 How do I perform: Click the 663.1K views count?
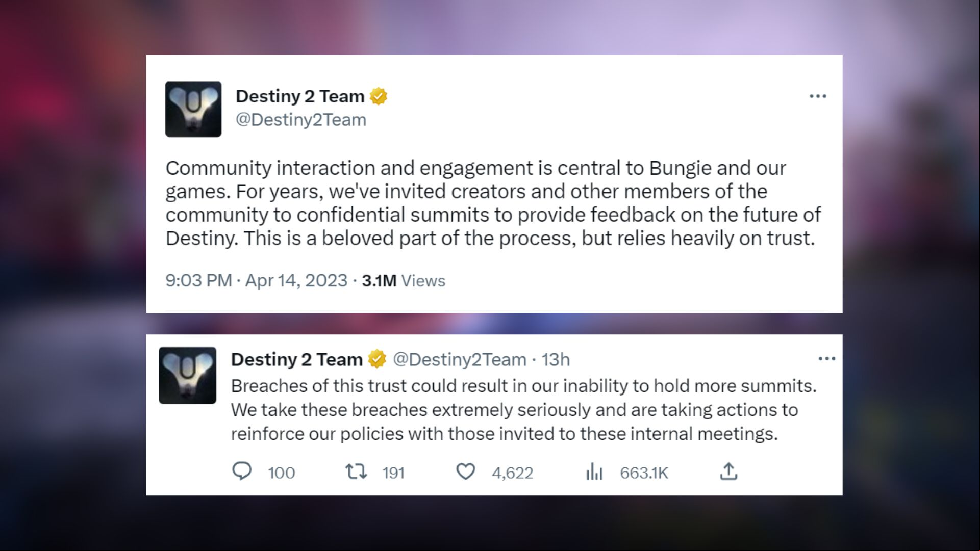(644, 473)
